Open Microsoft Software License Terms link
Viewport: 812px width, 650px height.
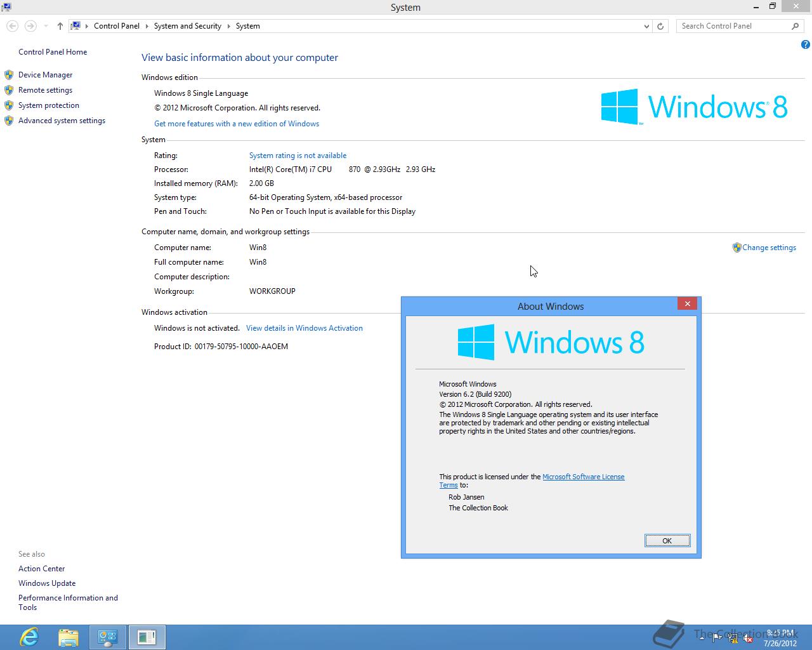coord(584,477)
